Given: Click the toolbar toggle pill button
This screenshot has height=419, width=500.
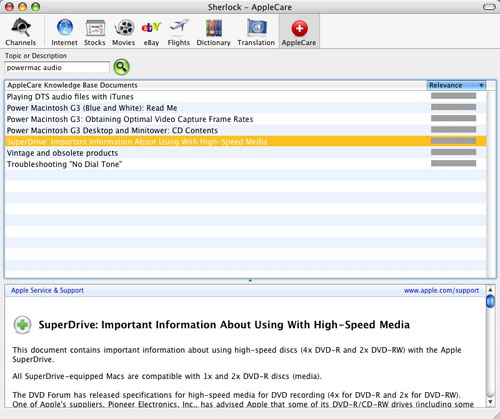Looking at the screenshot, I should (489, 7).
